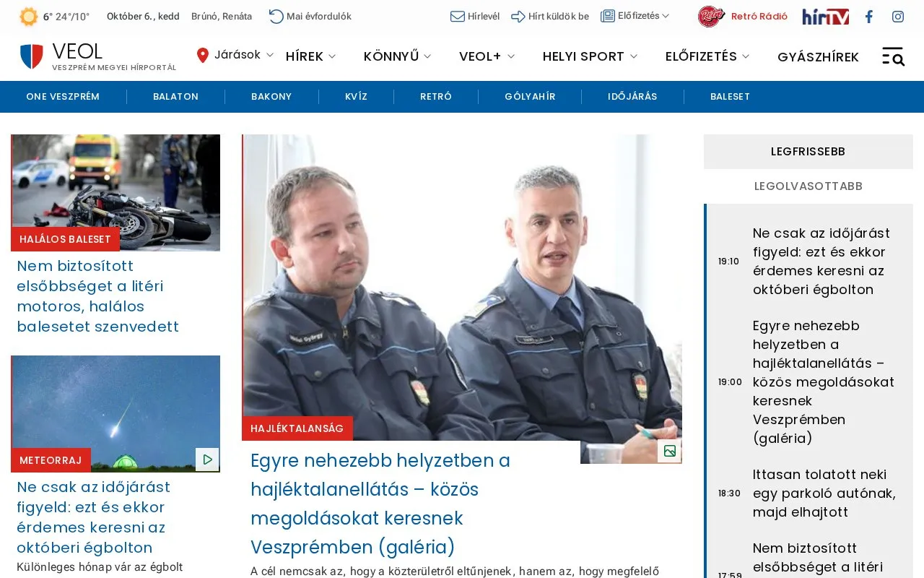Viewport: 924px width, 578px height.
Task: Click the sun weather icon
Action: (x=29, y=17)
